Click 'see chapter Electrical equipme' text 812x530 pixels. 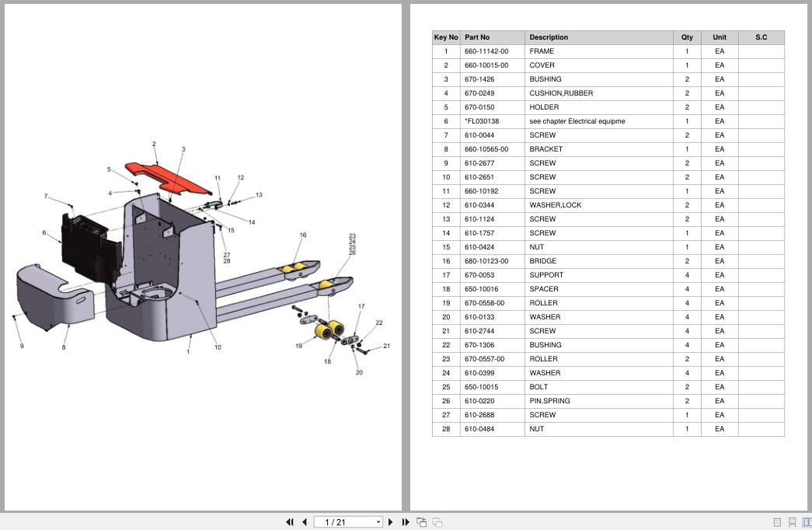[577, 121]
